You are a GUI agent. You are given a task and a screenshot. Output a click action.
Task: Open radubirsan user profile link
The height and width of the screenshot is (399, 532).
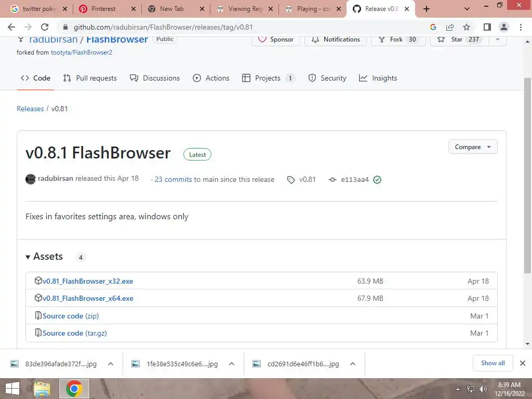click(54, 39)
